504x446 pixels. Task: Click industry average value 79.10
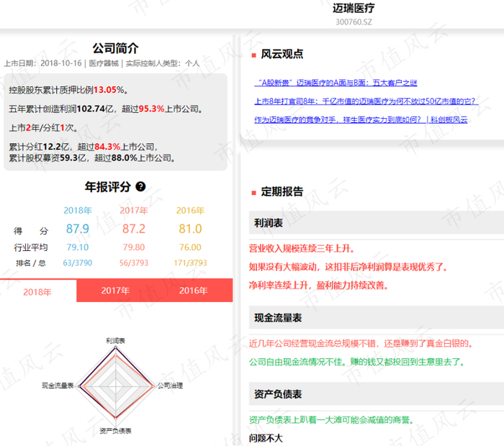[x=78, y=247]
